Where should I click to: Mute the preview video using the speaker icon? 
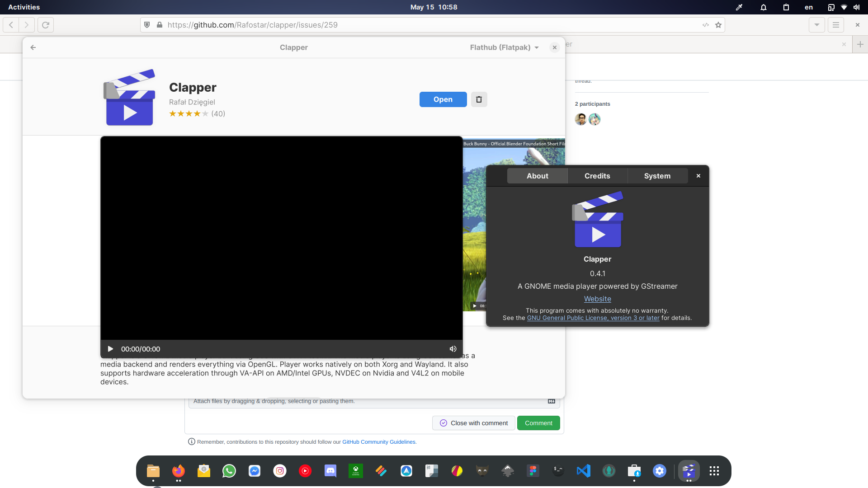point(453,349)
